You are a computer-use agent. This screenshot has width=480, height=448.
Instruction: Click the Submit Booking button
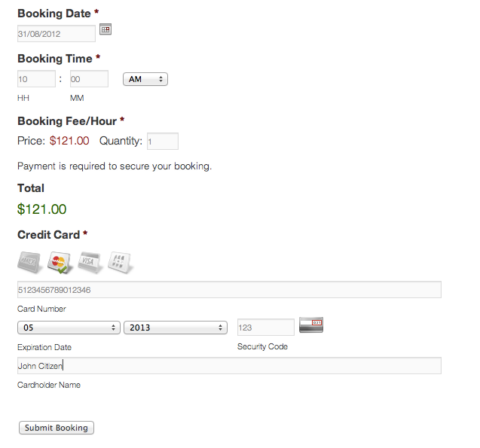pyautogui.click(x=57, y=428)
